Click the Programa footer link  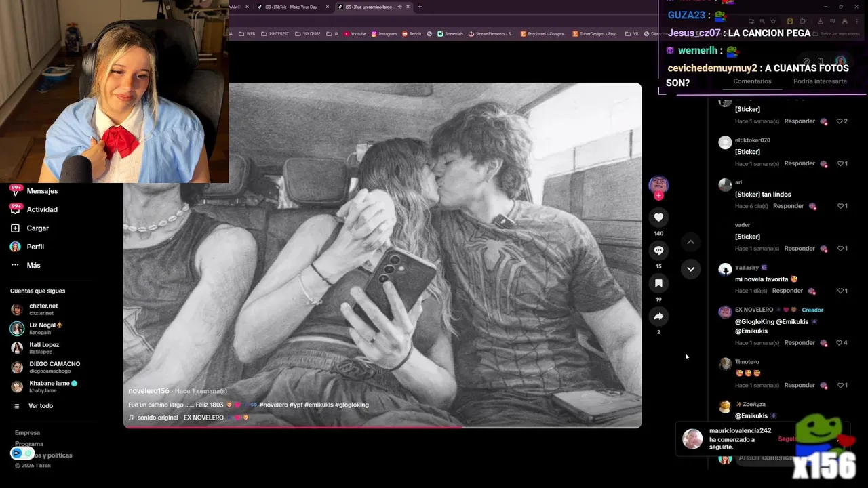[x=29, y=444]
